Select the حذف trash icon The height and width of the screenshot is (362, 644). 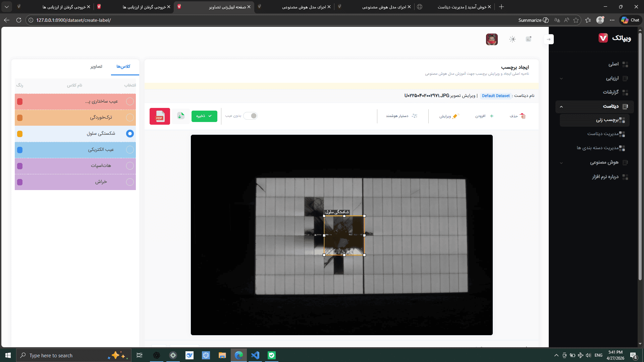(x=523, y=116)
